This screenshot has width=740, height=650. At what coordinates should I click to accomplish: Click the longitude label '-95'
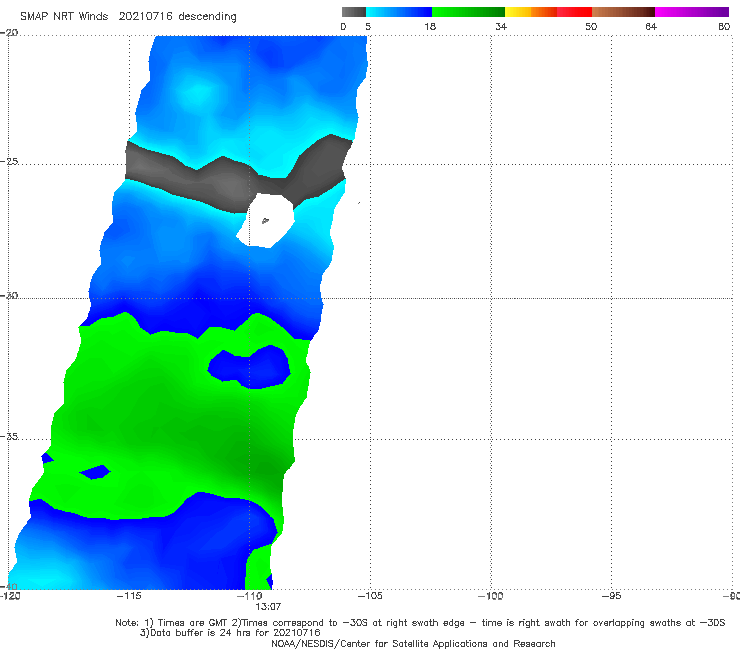[x=611, y=596]
